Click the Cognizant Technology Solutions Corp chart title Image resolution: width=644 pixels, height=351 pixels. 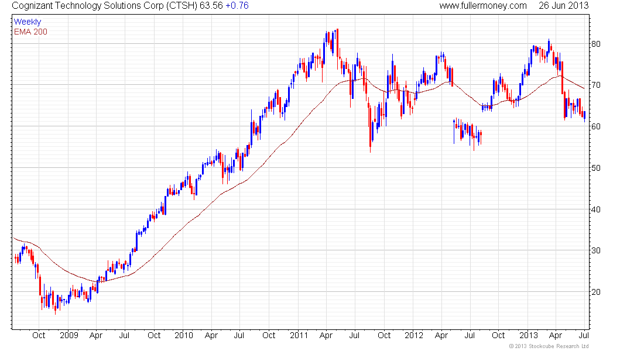pyautogui.click(x=105, y=6)
